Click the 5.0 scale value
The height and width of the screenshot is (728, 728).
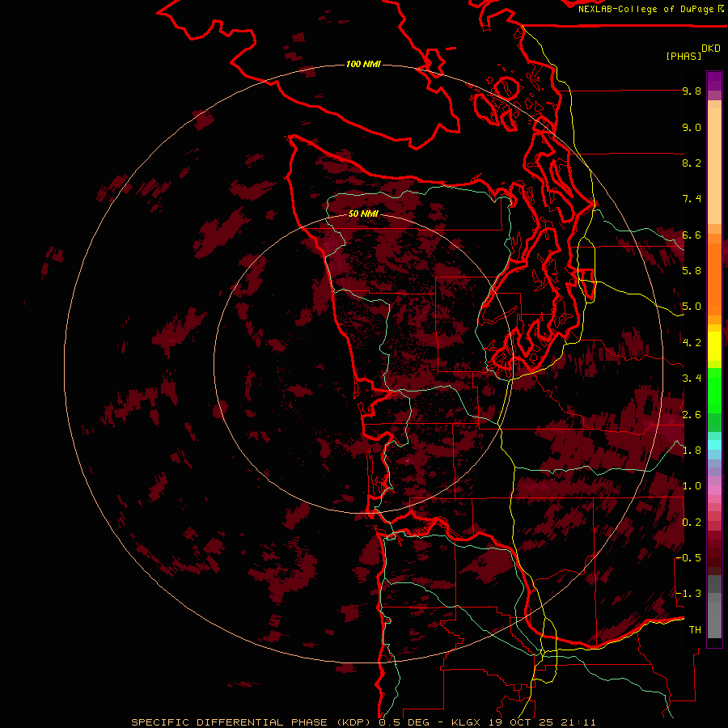pos(692,307)
